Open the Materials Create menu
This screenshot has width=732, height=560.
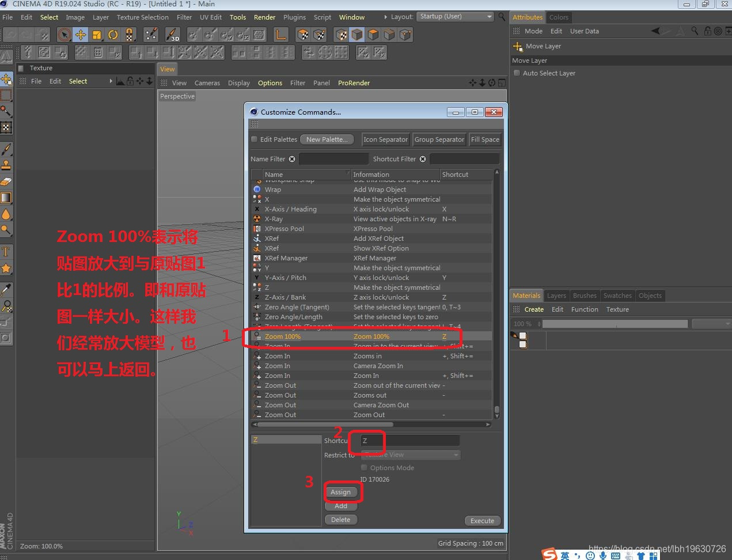click(x=534, y=309)
